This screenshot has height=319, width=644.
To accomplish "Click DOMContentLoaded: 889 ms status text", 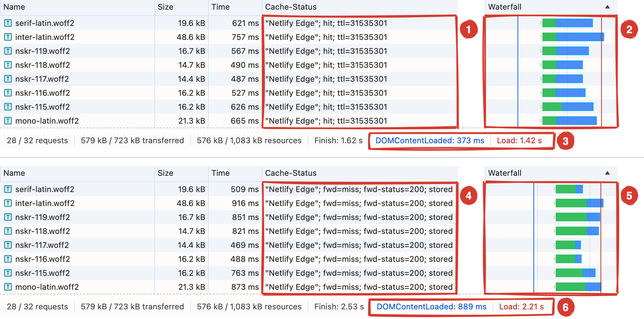I will point(432,307).
